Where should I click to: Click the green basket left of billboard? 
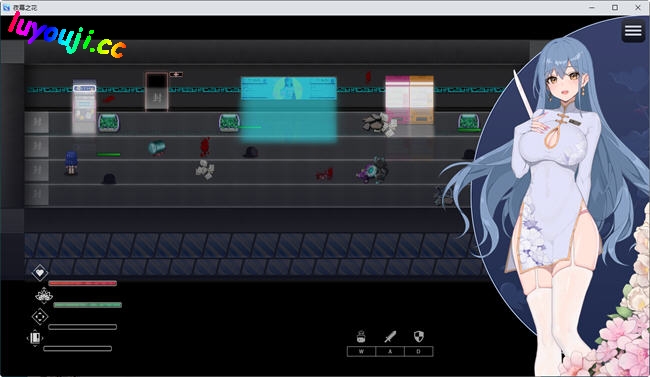coord(229,123)
